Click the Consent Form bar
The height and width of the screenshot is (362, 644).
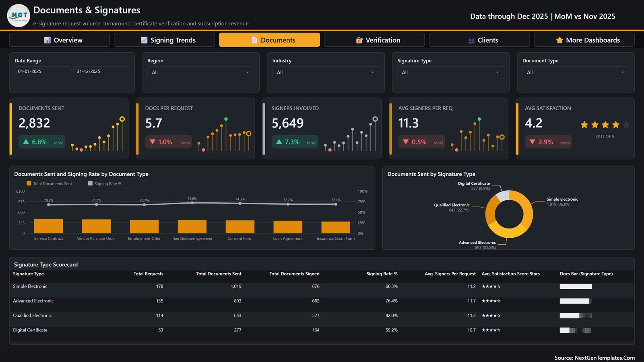point(240,227)
